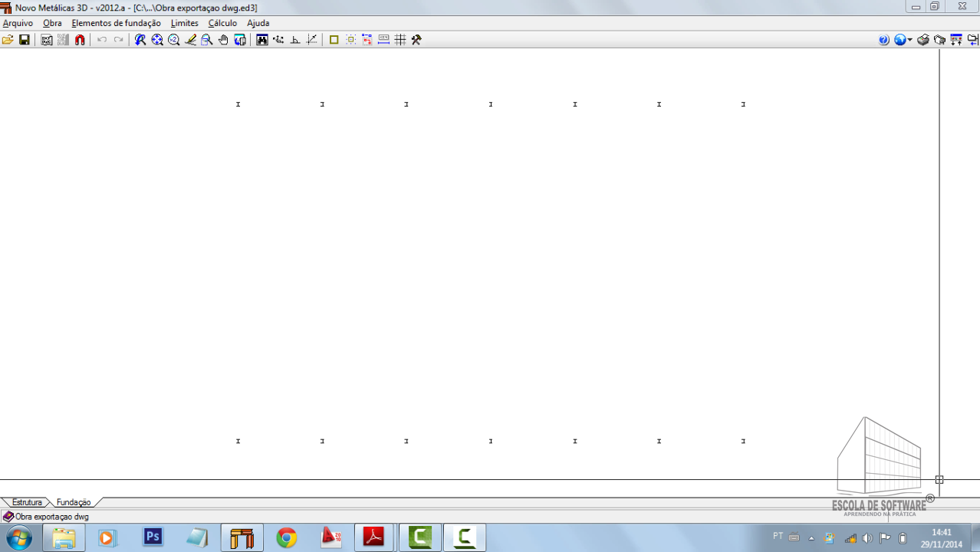980x552 pixels.
Task: Save the project with the floppy disk icon
Action: point(25,40)
